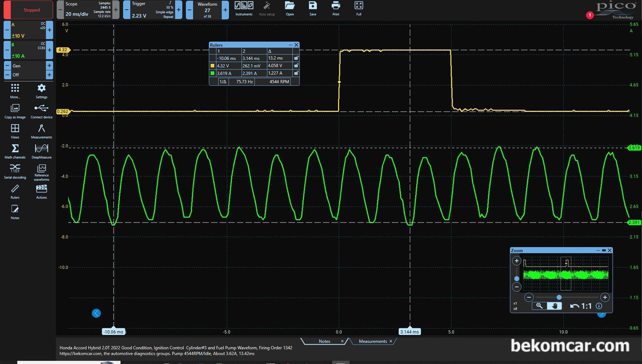Open signal generator Gen Off settings
This screenshot has width=642, height=364.
[x=29, y=70]
